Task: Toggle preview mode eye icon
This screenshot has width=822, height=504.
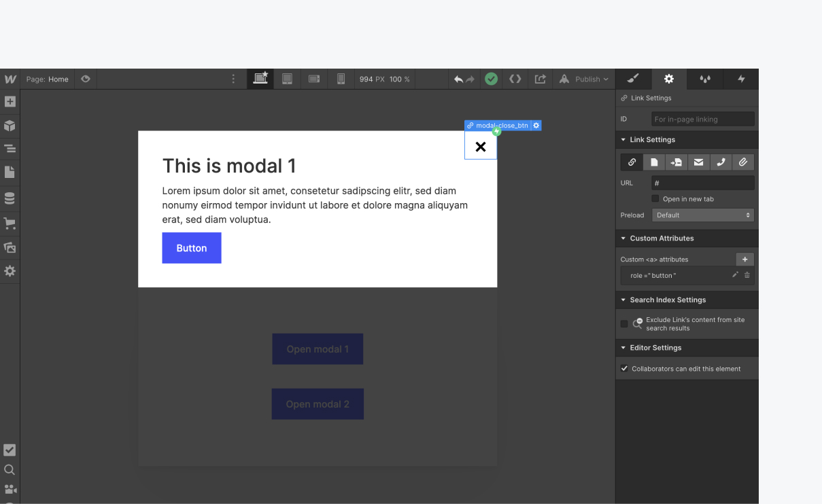Action: tap(86, 79)
